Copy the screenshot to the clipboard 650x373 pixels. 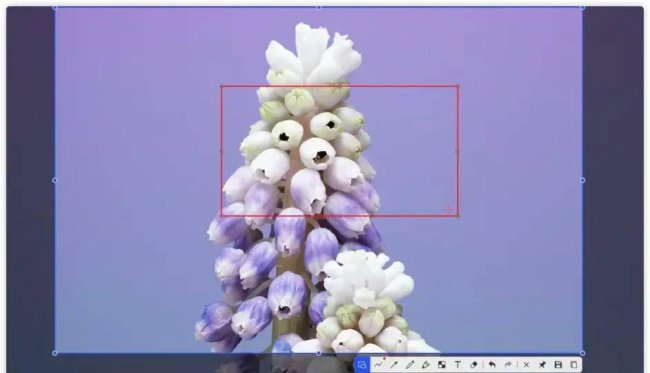tap(574, 365)
